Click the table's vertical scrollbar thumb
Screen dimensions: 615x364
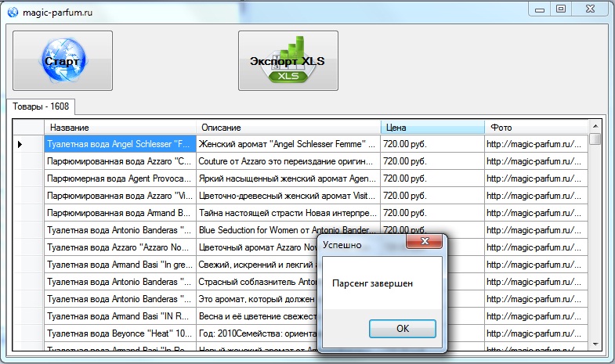coord(595,139)
